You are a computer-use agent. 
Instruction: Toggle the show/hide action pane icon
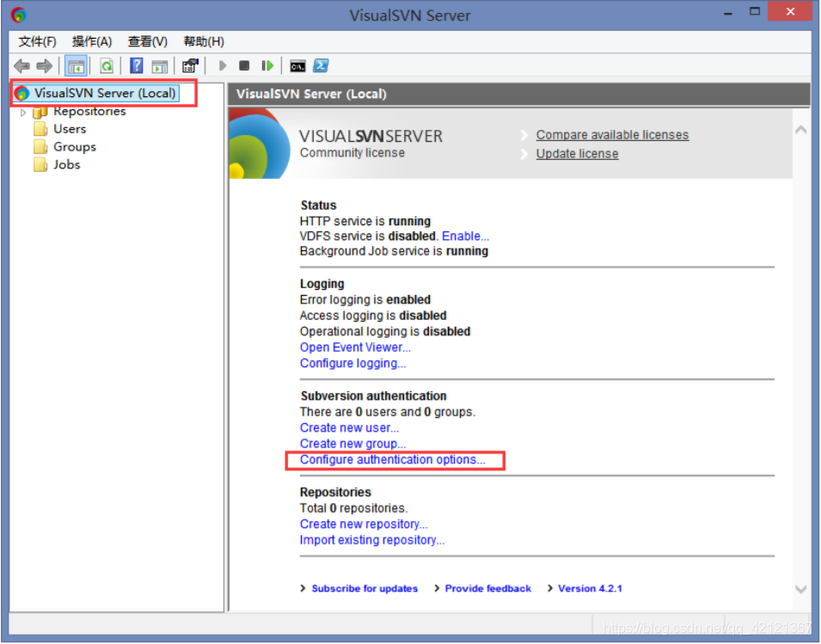pos(160,66)
